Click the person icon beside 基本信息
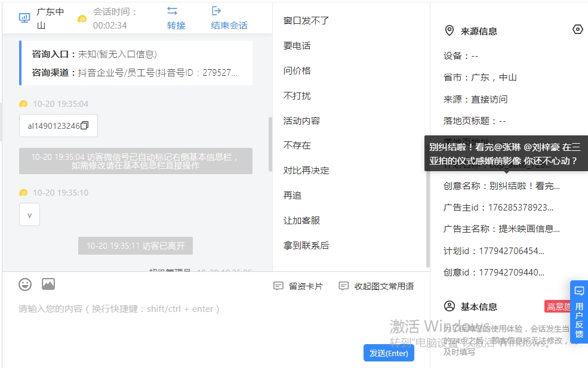This screenshot has width=588, height=368. click(450, 306)
